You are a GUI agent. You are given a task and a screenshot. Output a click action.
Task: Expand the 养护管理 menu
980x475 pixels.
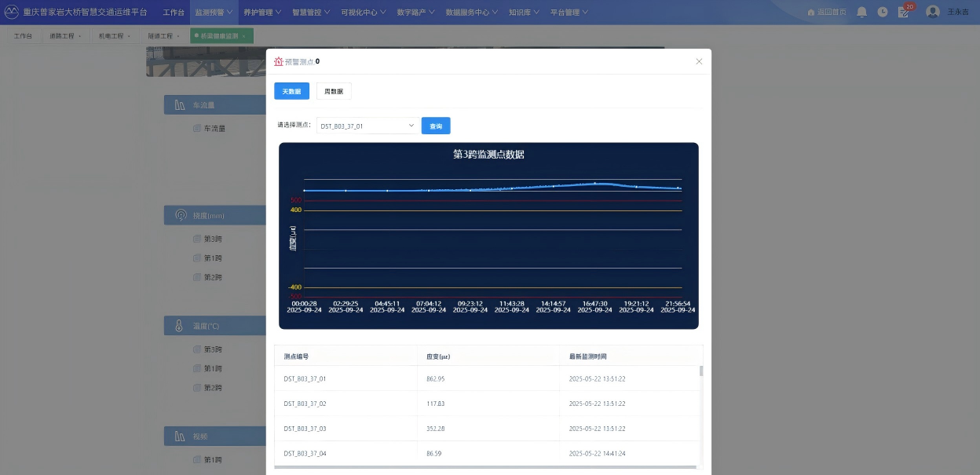click(262, 13)
